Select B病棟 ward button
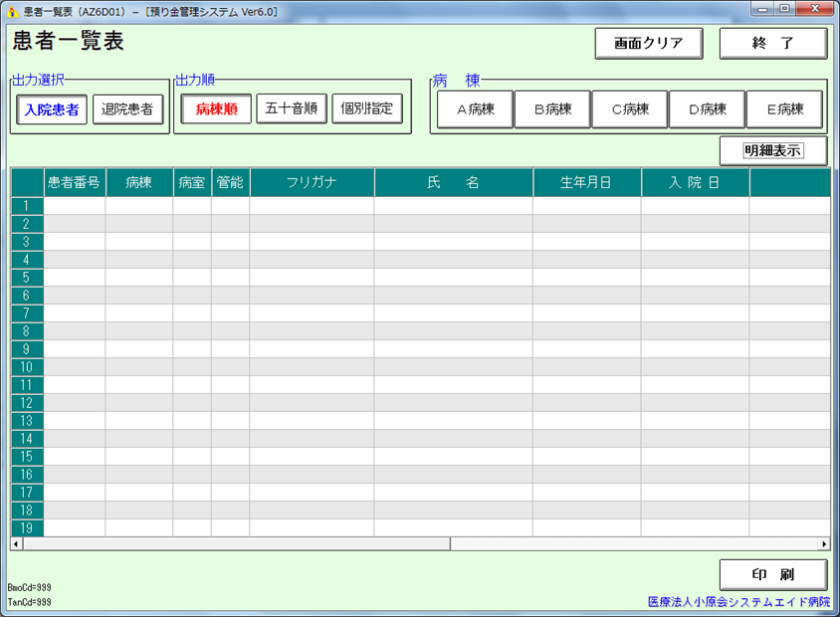 552,109
